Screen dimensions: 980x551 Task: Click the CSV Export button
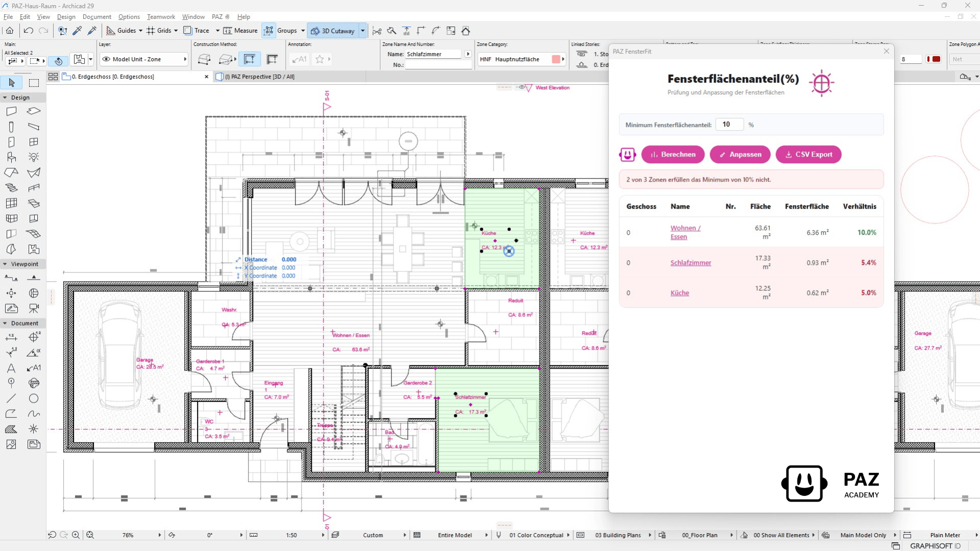(x=808, y=155)
